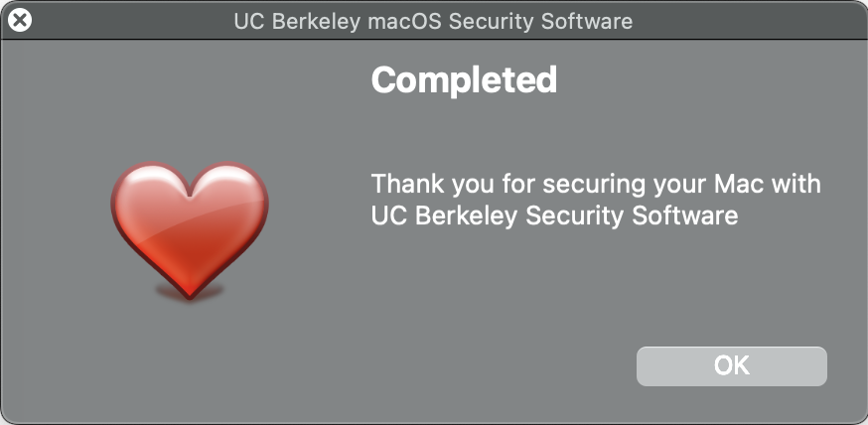868x425 pixels.
Task: Close the dialog with the X button
Action: pos(20,21)
